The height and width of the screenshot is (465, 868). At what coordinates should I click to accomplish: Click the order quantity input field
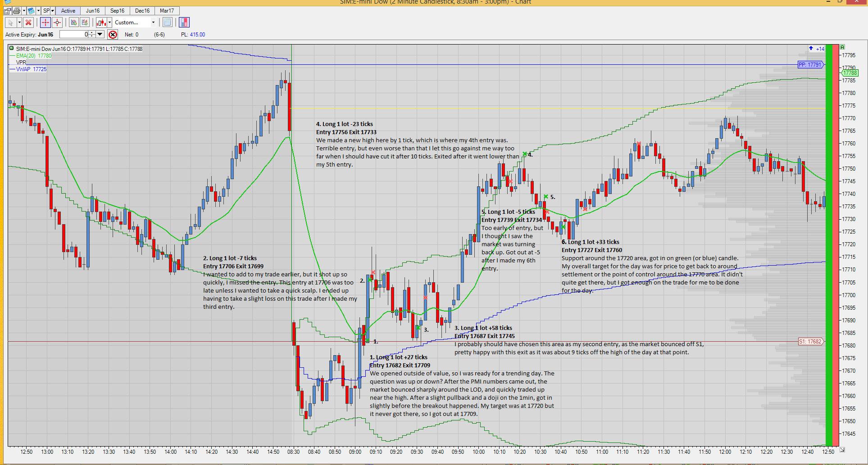tap(74, 34)
